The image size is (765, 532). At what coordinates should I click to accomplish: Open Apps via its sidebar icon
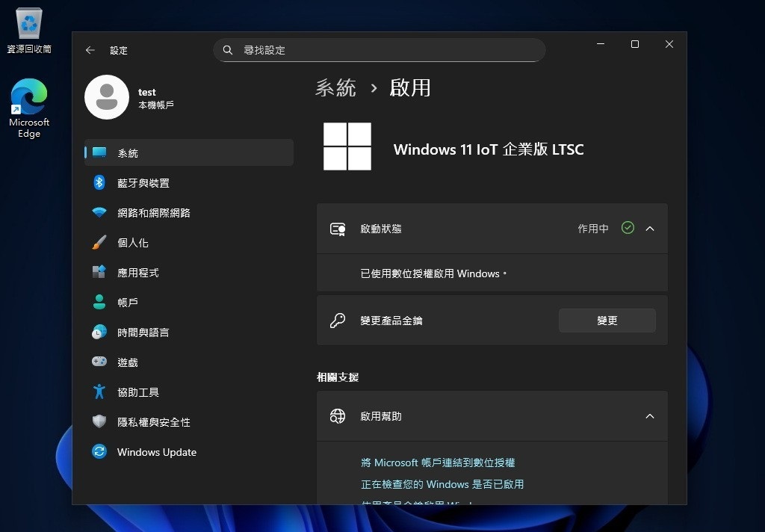[99, 273]
